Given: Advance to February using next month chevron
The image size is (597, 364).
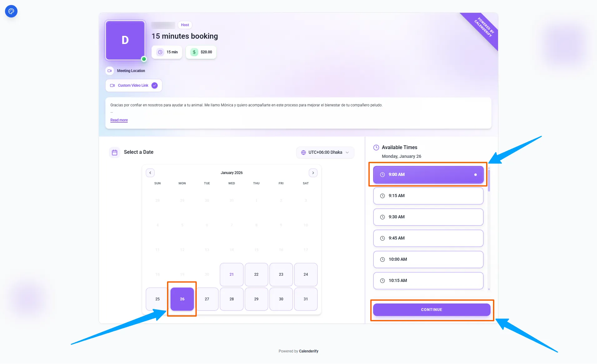Looking at the screenshot, I should (313, 172).
